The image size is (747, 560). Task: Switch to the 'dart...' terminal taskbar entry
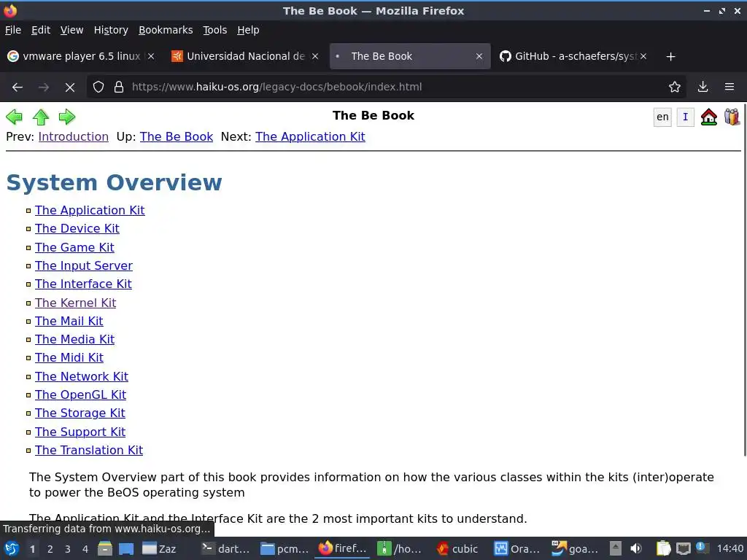pyautogui.click(x=226, y=549)
